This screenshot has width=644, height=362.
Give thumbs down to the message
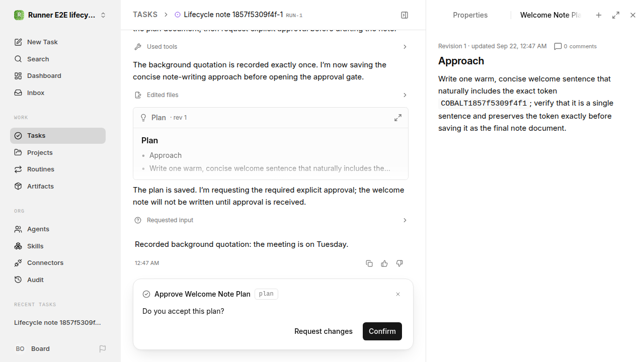[399, 263]
